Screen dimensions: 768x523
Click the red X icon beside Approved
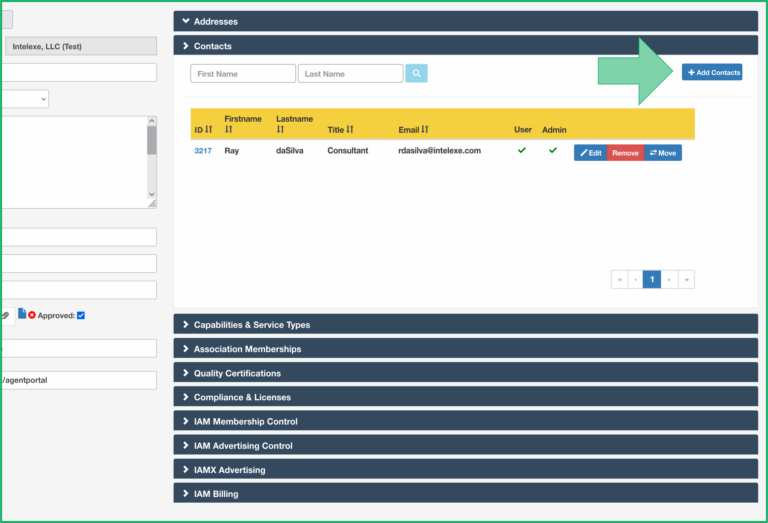[x=32, y=315]
